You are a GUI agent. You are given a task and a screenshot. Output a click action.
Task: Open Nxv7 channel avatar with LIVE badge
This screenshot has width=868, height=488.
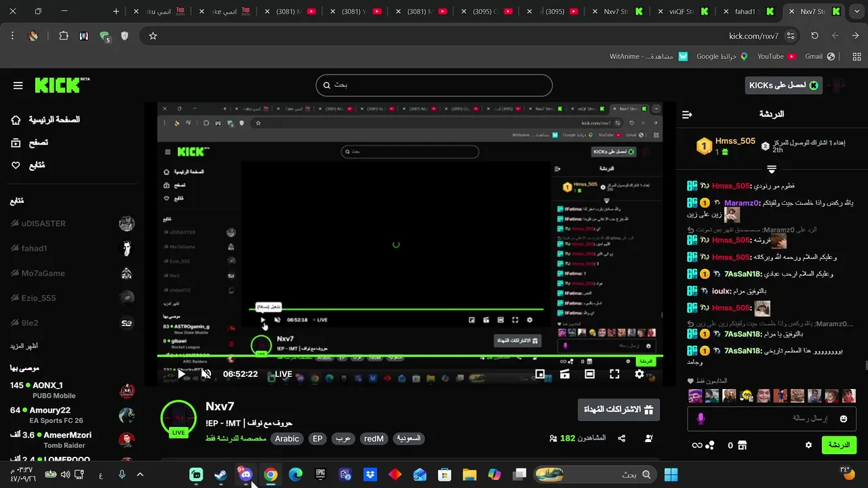(178, 418)
